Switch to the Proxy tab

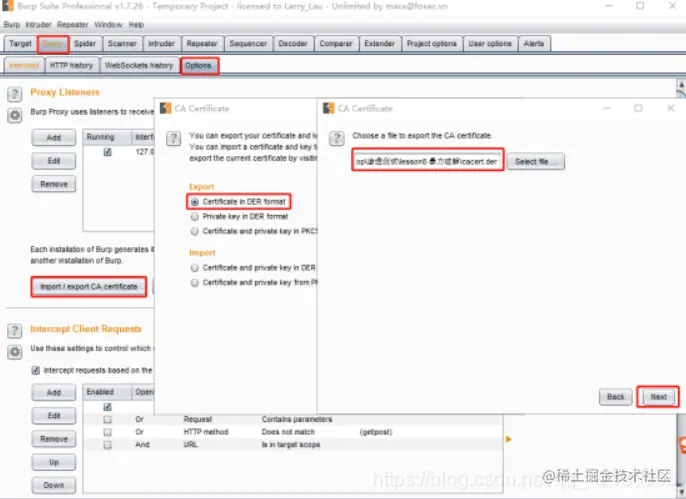pos(52,44)
